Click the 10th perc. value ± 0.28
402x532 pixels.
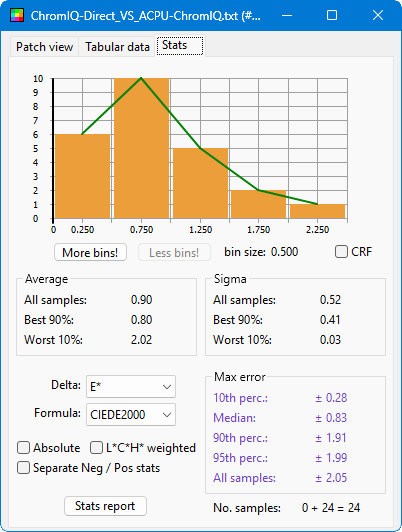(x=331, y=398)
